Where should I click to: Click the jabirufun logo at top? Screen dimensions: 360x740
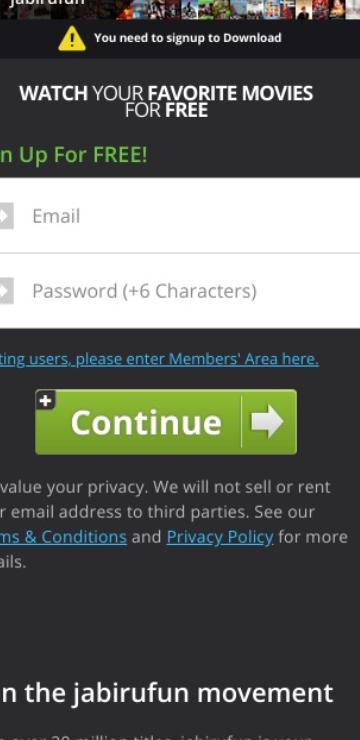tap(47, 2)
